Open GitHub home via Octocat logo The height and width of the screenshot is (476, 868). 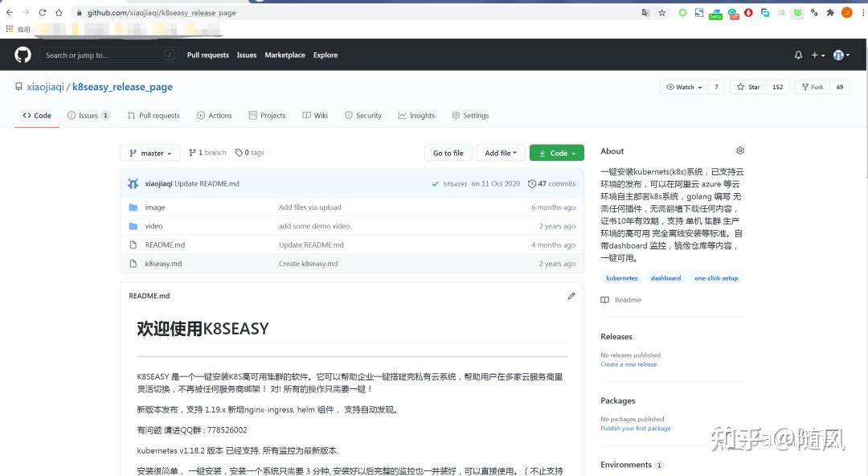23,55
